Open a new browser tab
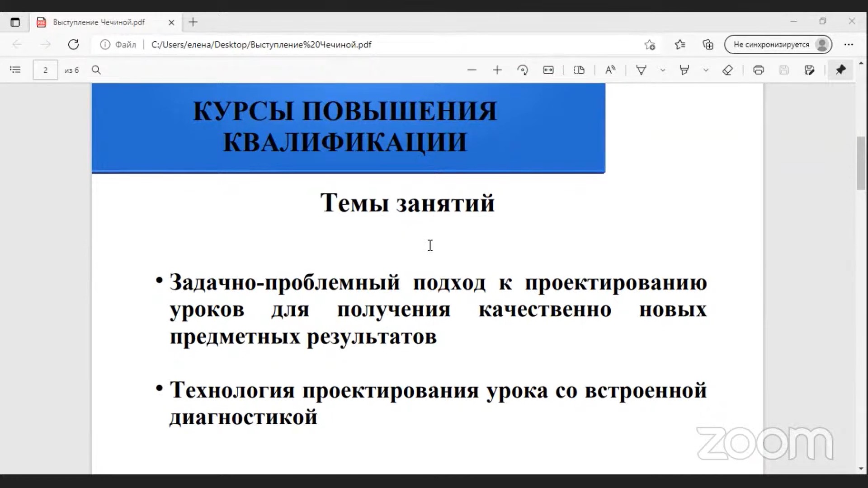The width and height of the screenshot is (868, 488). point(193,22)
